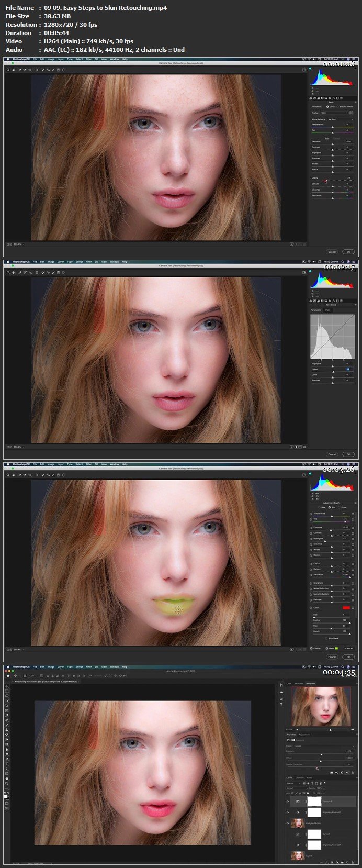
Task: Hide the Exposure 1 layer in the 00:04:35 frame
Action: 288,802
